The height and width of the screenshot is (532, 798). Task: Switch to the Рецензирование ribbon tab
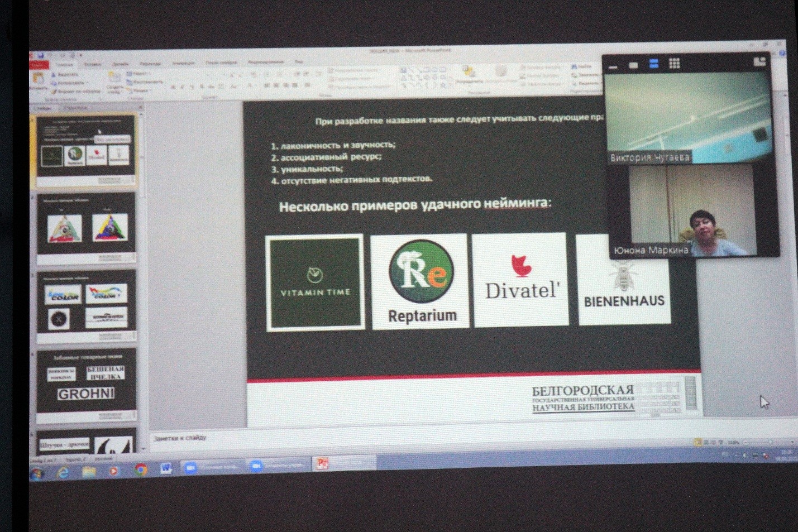(266, 62)
